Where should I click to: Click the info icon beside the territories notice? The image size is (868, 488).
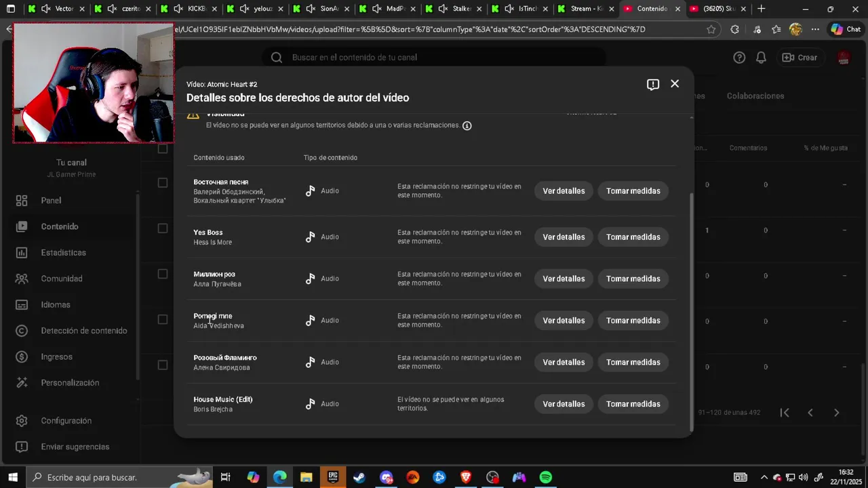467,125
